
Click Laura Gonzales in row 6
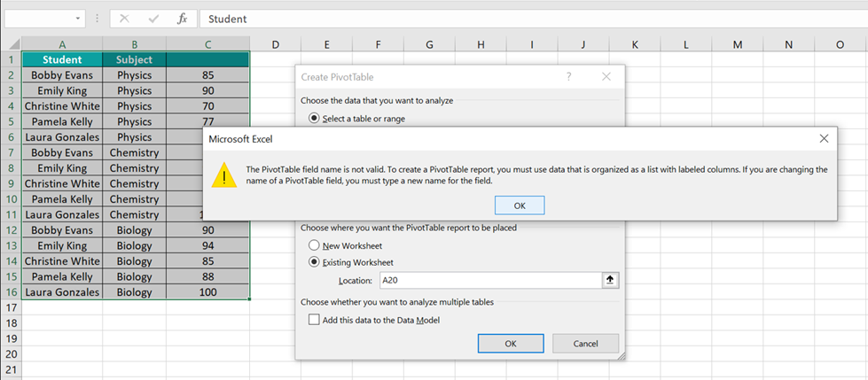point(62,136)
